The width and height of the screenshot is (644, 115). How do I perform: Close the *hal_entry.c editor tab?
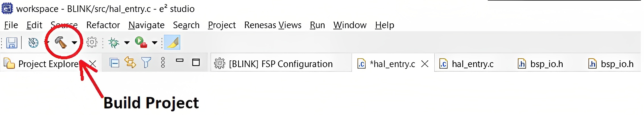tap(425, 64)
